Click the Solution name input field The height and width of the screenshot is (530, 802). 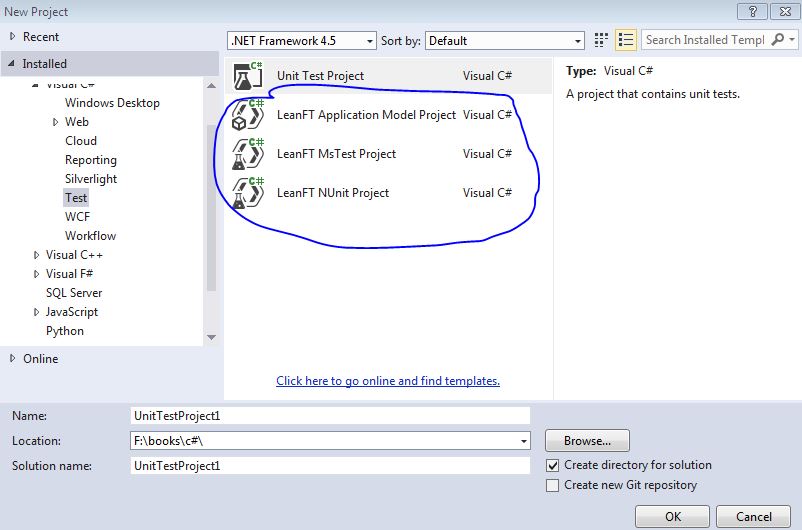[330, 466]
